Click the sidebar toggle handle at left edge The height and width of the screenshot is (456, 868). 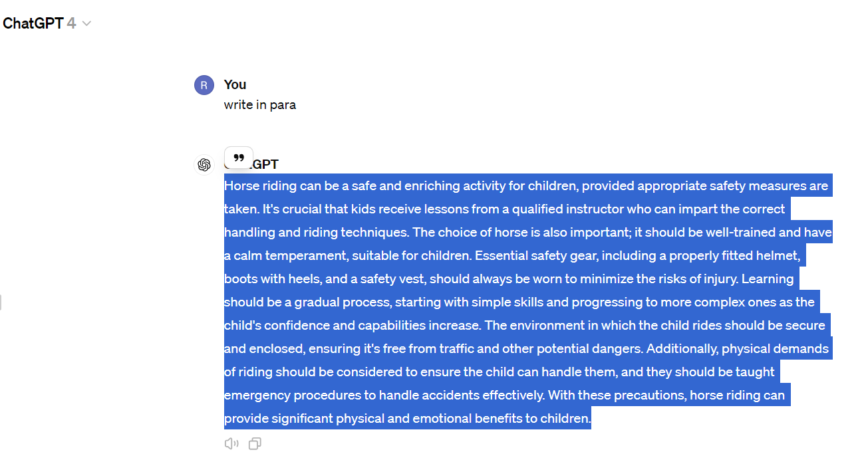coord(1,302)
